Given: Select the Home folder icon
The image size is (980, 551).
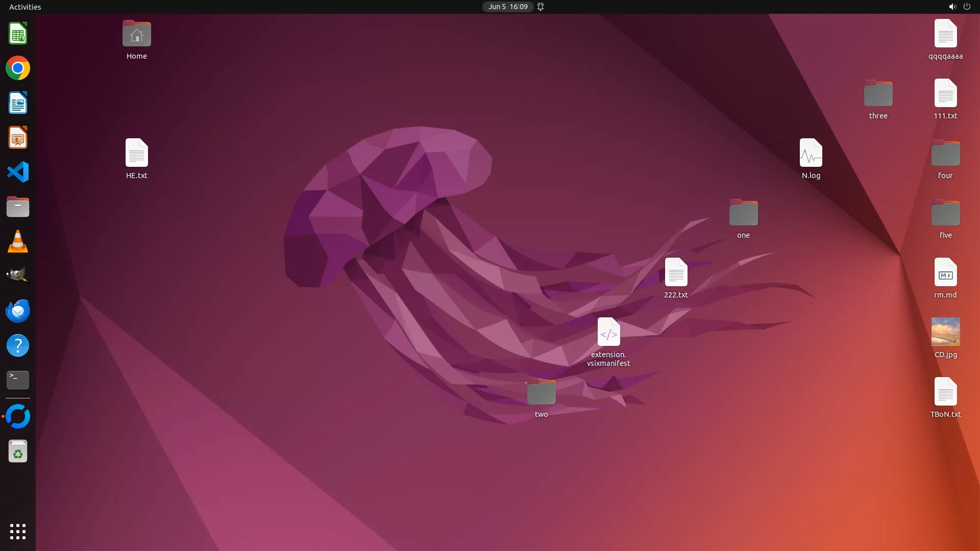Looking at the screenshot, I should tap(137, 34).
